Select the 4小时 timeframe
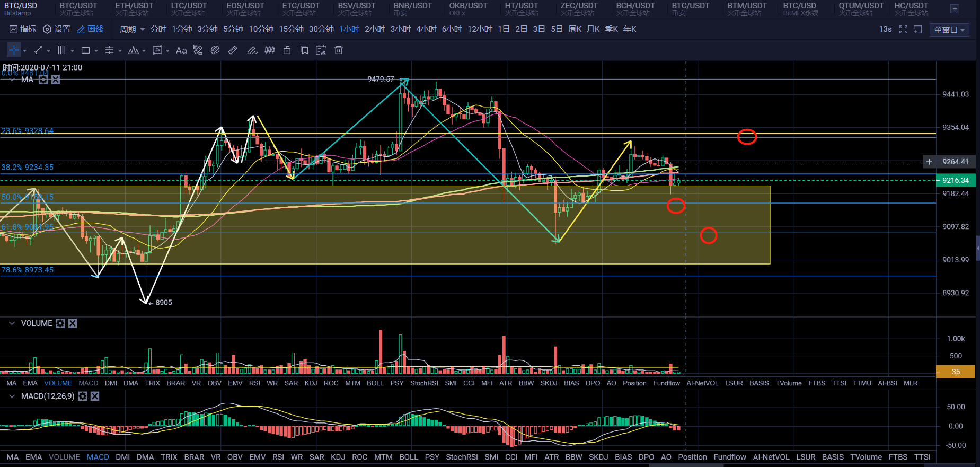The width and height of the screenshot is (980, 467). [x=426, y=30]
